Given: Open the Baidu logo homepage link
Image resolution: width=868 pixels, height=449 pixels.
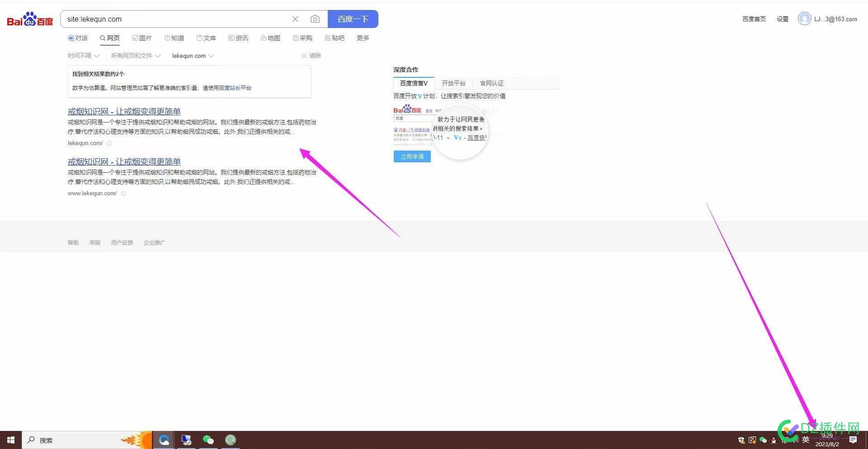Looking at the screenshot, I should click(30, 19).
